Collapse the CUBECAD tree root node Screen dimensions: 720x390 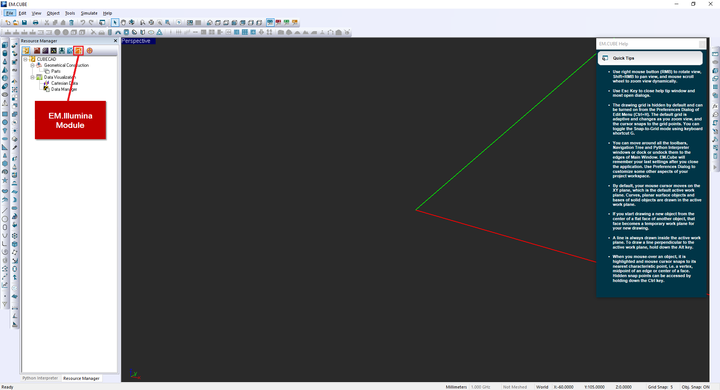(26, 59)
